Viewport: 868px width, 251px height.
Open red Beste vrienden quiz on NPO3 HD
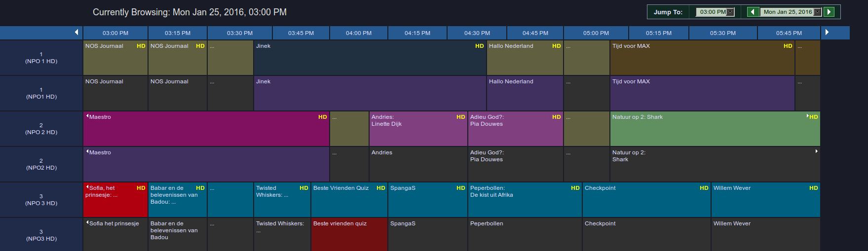point(349,234)
